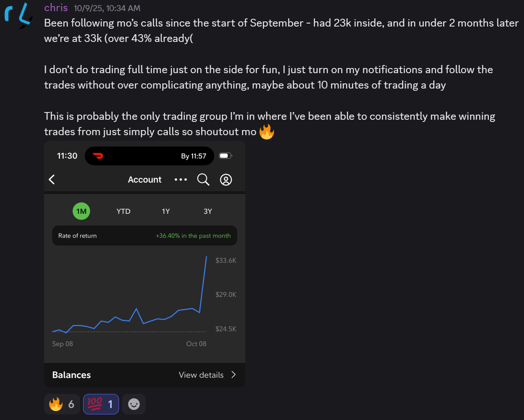
Task: Click the username chris
Action: pyautogui.click(x=56, y=8)
